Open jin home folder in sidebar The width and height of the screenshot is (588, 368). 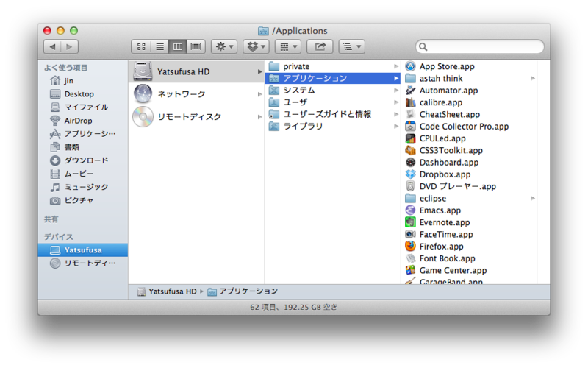tap(83, 81)
